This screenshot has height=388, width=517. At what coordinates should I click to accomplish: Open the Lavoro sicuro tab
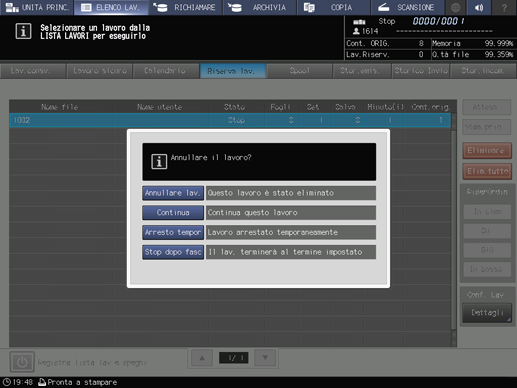click(x=100, y=71)
